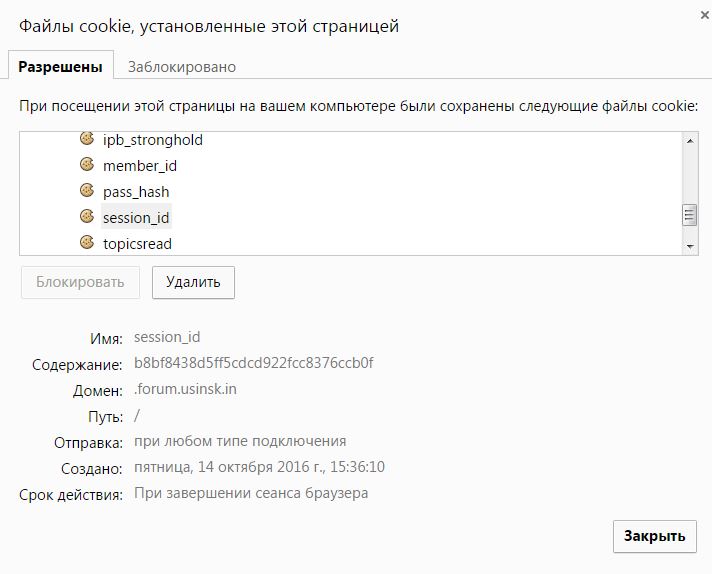Click the cookie list scroll-down arrow
Image resolution: width=712 pixels, height=574 pixels.
coord(689,246)
